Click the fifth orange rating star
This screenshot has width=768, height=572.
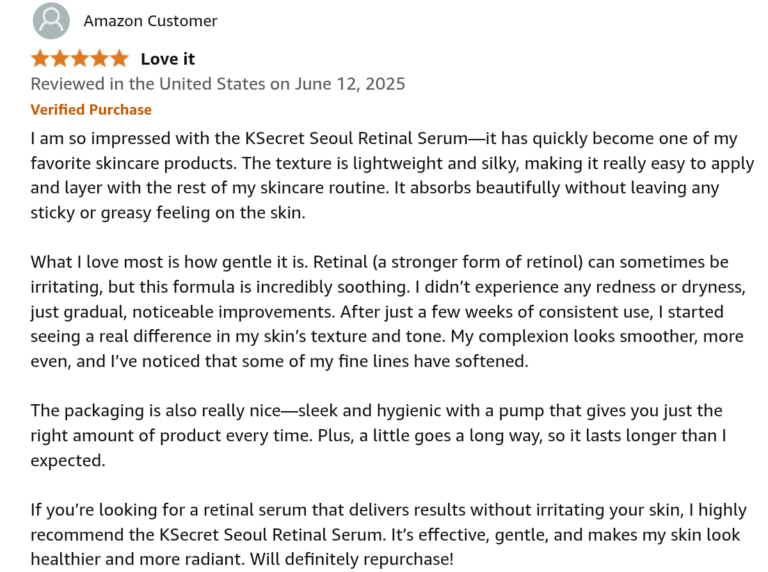(x=119, y=58)
